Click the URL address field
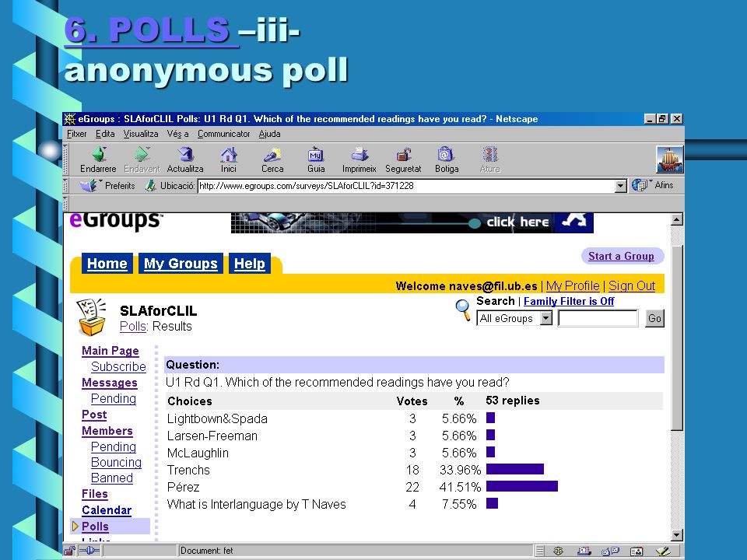This screenshot has height=560, width=747. 406,186
